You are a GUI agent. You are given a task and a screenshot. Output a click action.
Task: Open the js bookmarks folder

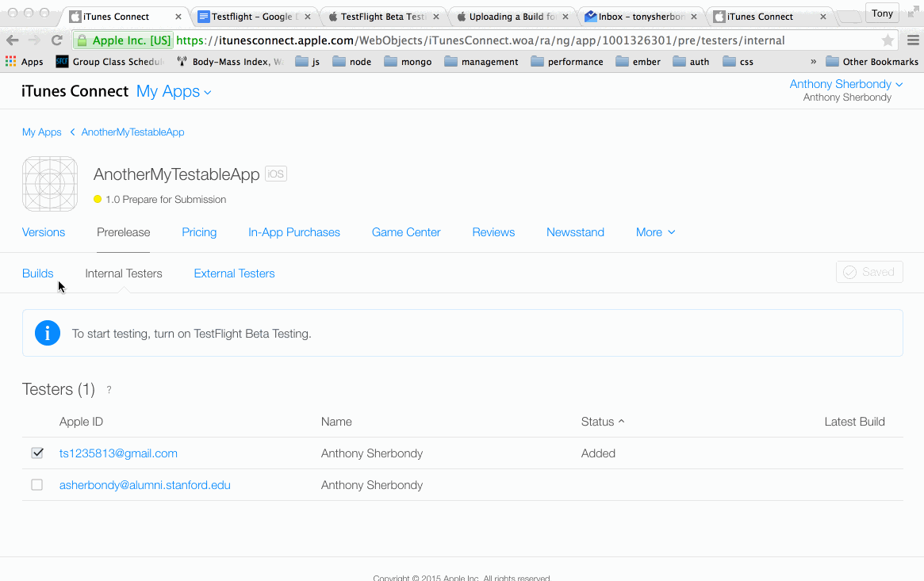coord(308,62)
